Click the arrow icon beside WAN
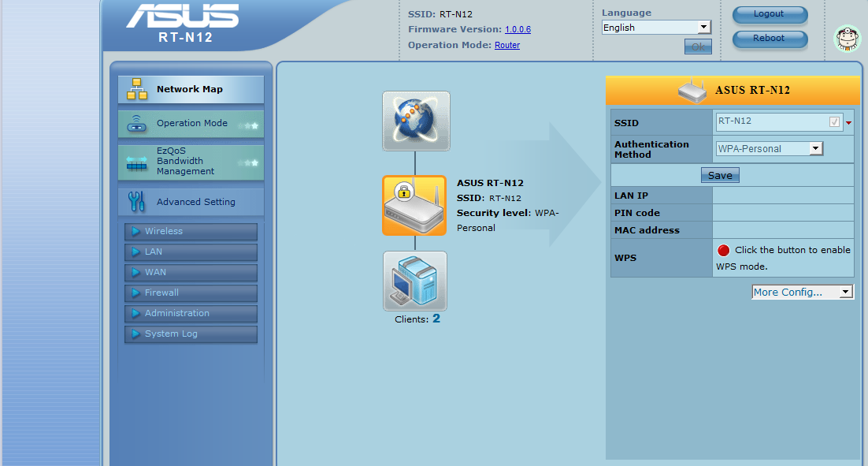868x466 pixels. [x=135, y=272]
